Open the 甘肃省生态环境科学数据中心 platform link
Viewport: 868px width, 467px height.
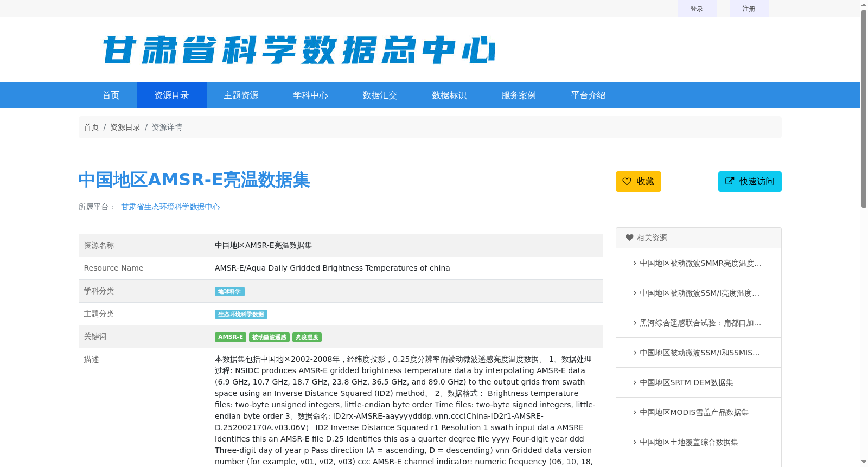[170, 207]
